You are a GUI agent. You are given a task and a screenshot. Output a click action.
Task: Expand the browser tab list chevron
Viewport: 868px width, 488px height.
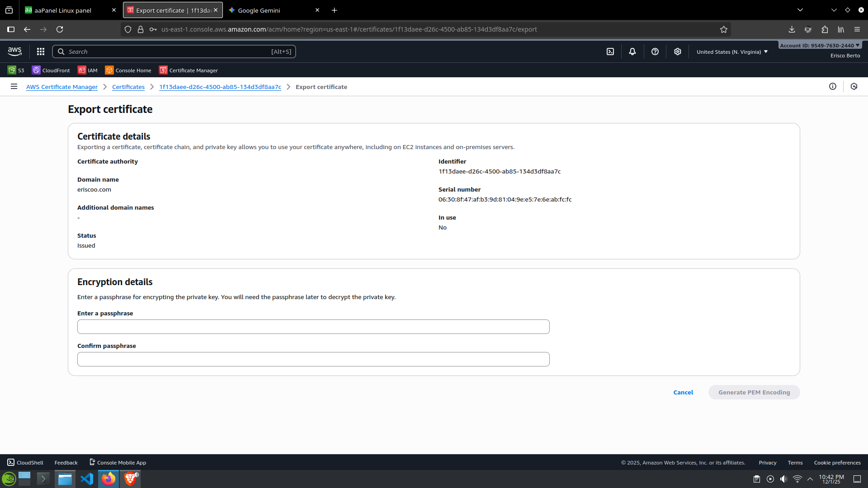[800, 10]
